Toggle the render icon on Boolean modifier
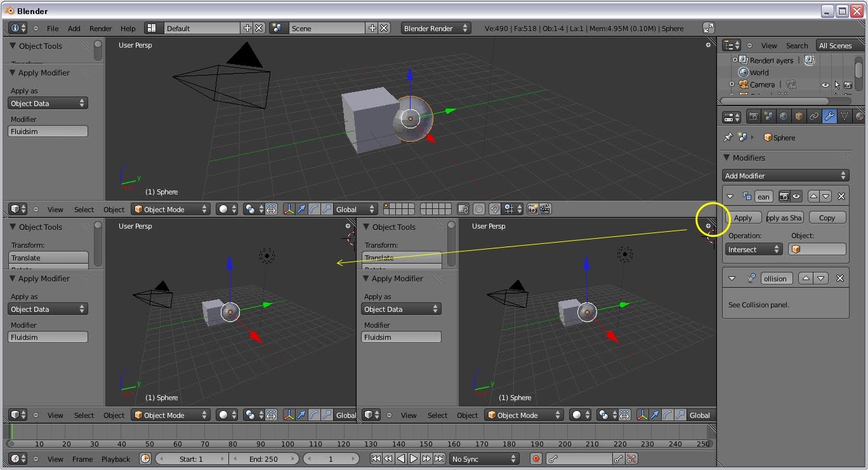The image size is (868, 470). [x=784, y=196]
